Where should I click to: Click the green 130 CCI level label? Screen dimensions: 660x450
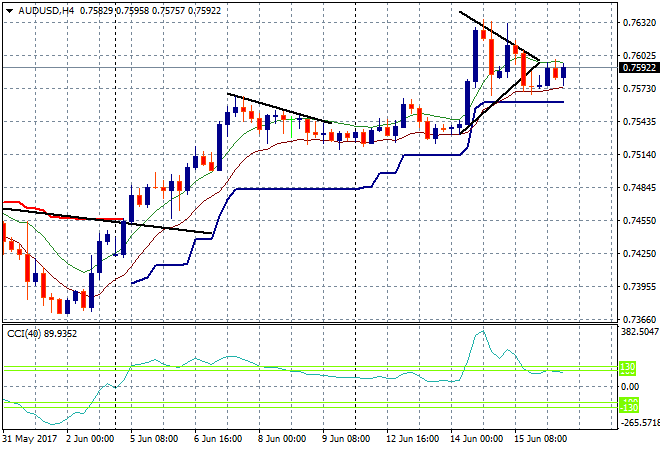[x=628, y=367]
